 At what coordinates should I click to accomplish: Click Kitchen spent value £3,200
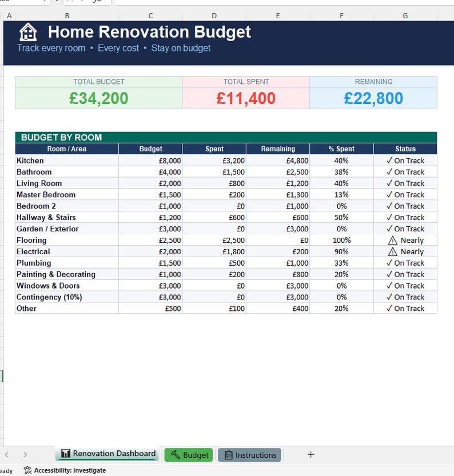point(214,160)
